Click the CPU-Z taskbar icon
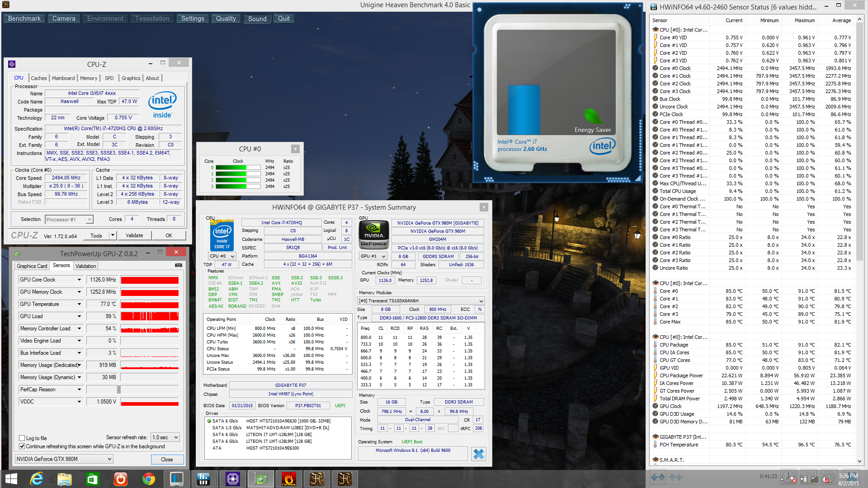The width and height of the screenshot is (868, 488). click(x=233, y=479)
